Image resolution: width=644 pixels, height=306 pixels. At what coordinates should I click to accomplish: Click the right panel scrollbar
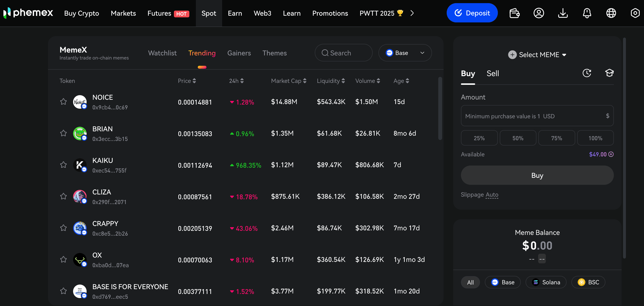point(624,148)
